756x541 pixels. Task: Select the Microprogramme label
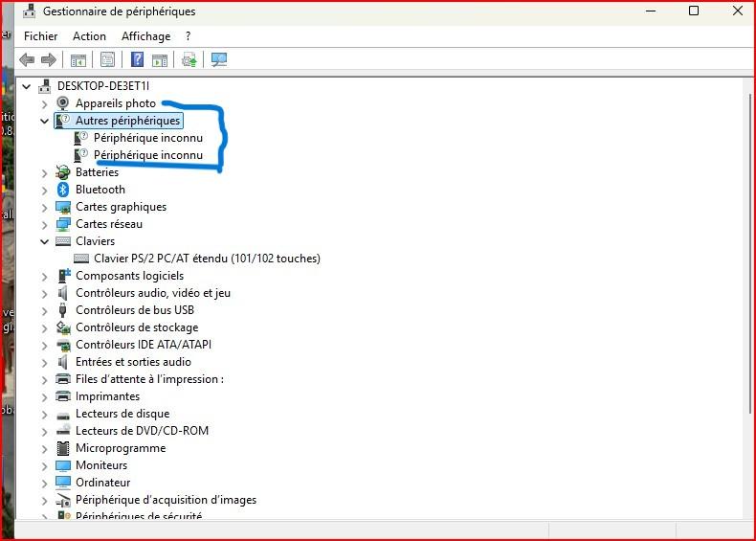121,448
